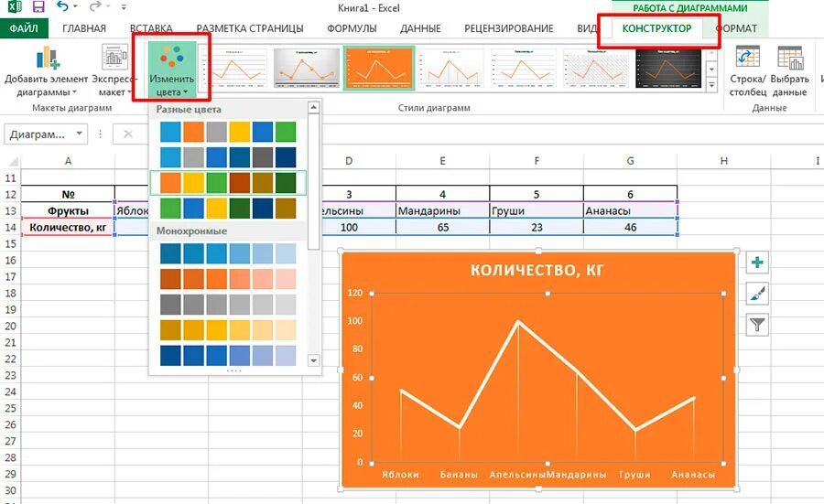Select the second colorful row's gray swatch

click(193, 157)
